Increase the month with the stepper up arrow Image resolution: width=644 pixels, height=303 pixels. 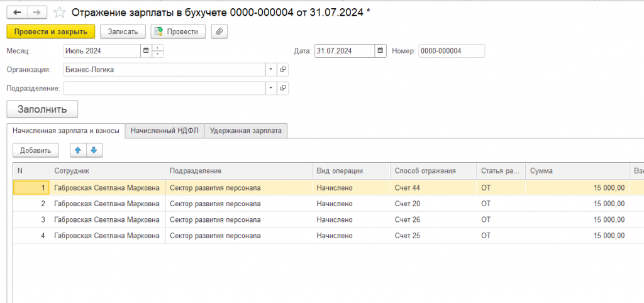[158, 48]
